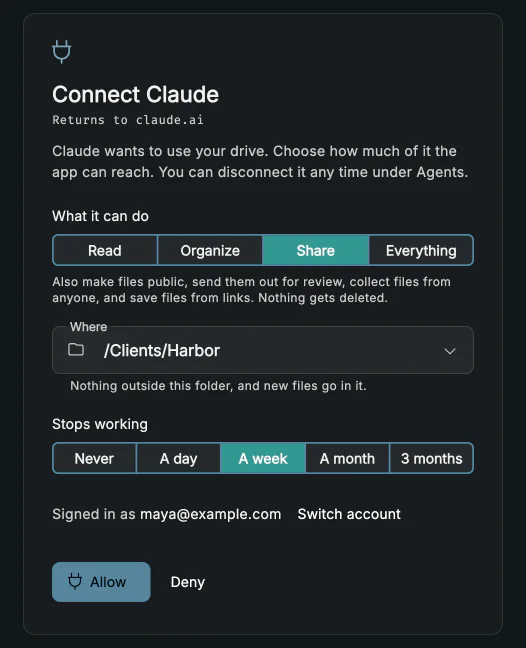Click the 'Stops working' label
Viewport: 526px width, 648px height.
coord(100,424)
